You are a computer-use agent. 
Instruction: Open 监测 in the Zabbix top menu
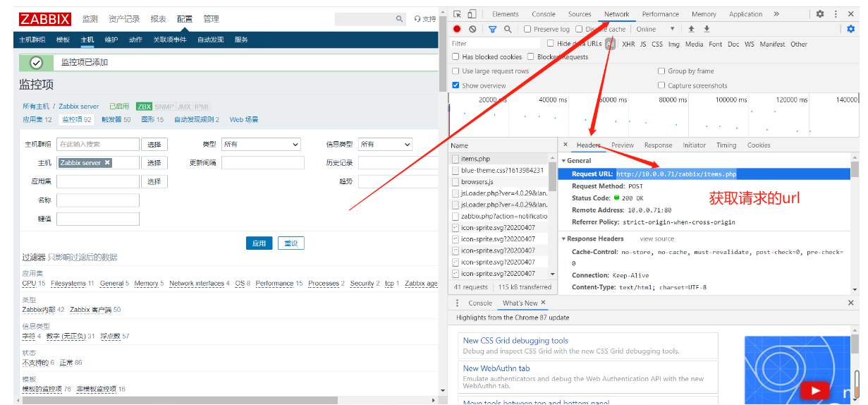pos(90,19)
